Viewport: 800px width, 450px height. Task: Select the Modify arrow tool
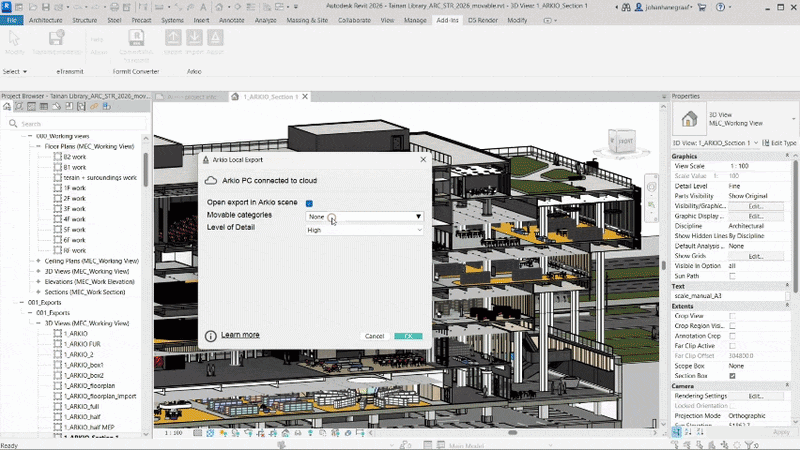point(14,38)
